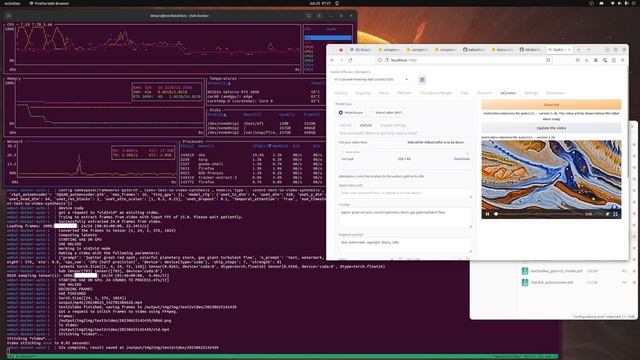This screenshot has width=640, height=360.
Task: Expand the 'How to install? Where to get help' section
Action: (x=378, y=133)
